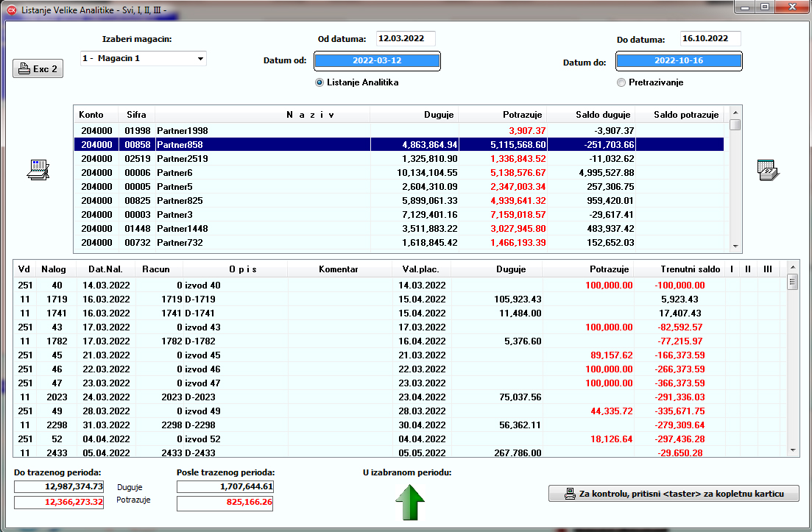Select the izvod 45 transaction row
The height and width of the screenshot is (532, 812).
tap(400, 355)
